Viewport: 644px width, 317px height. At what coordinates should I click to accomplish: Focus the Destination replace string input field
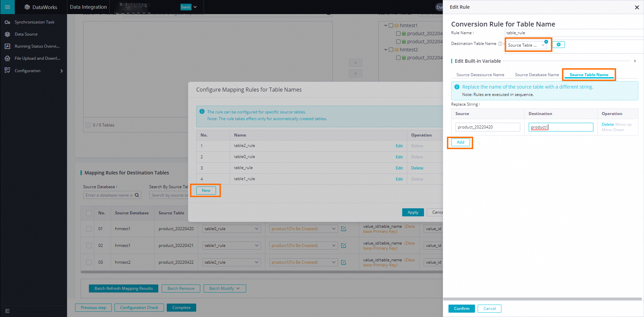click(x=561, y=127)
